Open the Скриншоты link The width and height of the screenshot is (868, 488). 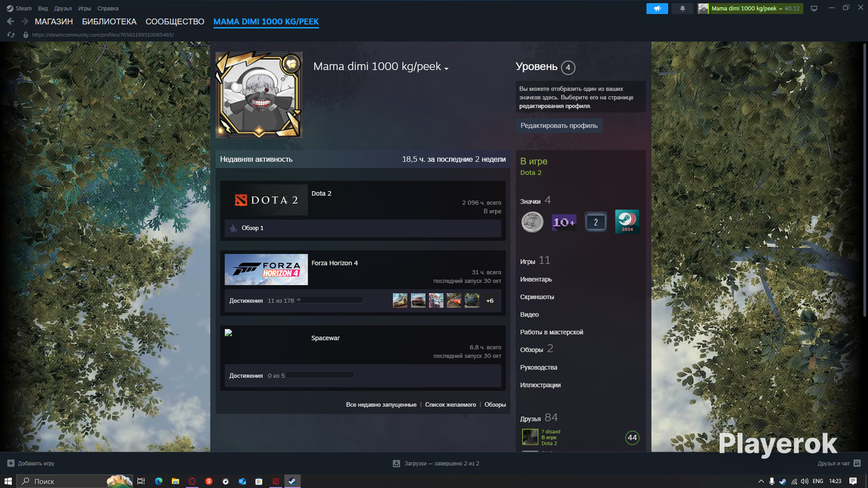[537, 297]
